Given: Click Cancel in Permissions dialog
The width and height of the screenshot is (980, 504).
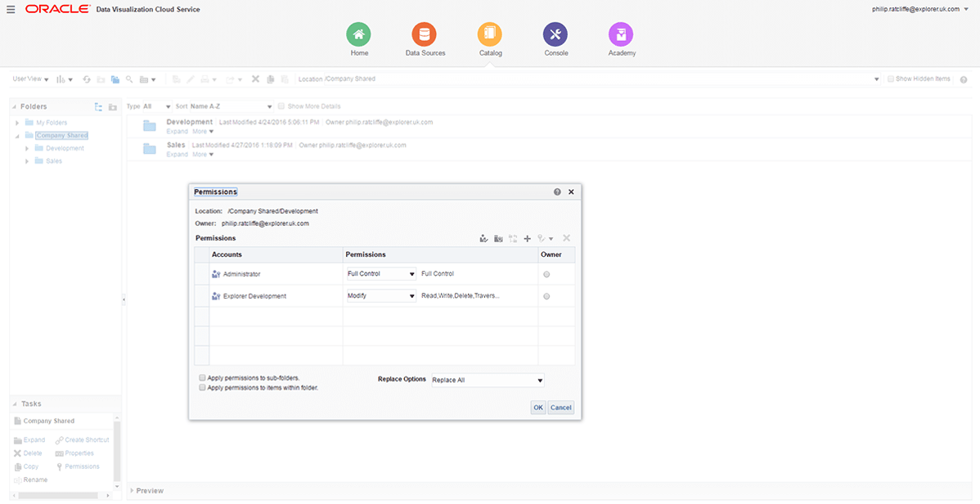Looking at the screenshot, I should [x=560, y=407].
